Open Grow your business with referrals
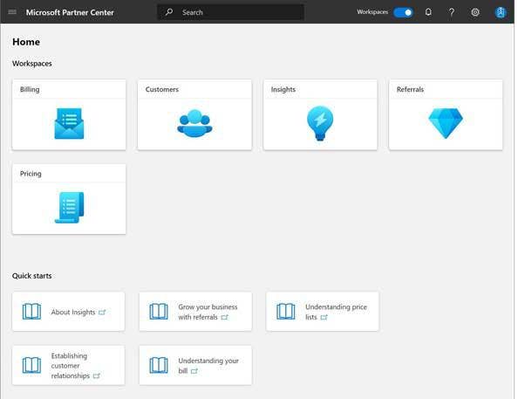Image resolution: width=532 pixels, height=399 pixels. [x=208, y=312]
